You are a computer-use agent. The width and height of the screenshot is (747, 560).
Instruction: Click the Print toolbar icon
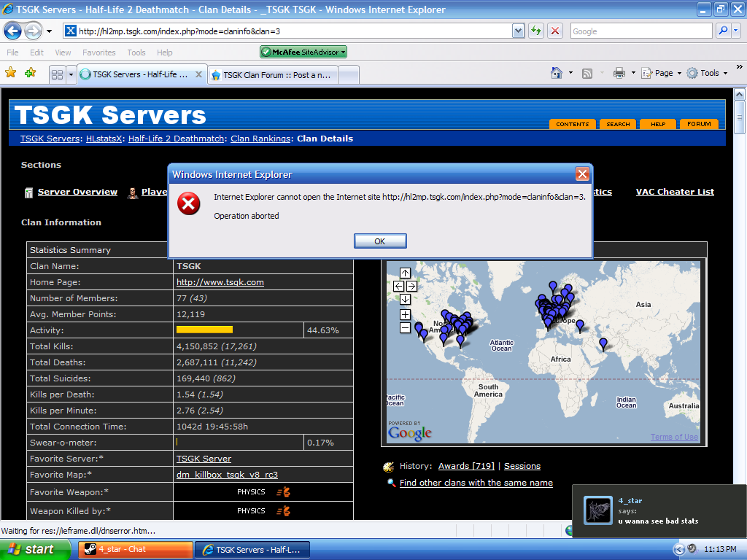click(x=619, y=73)
